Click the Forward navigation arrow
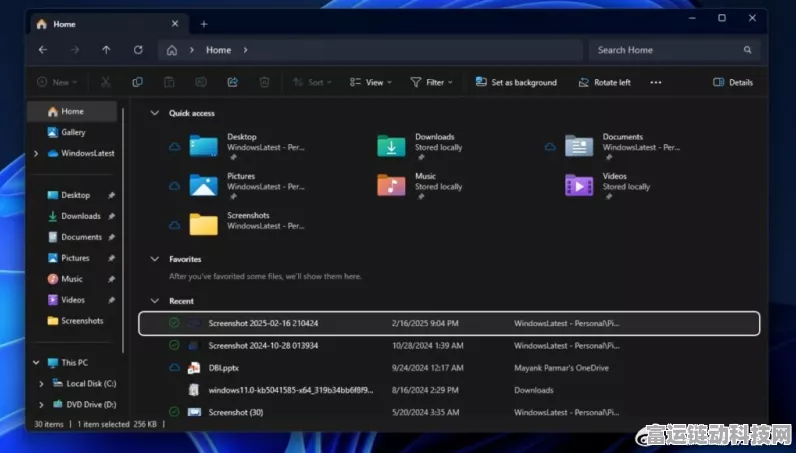 point(75,50)
